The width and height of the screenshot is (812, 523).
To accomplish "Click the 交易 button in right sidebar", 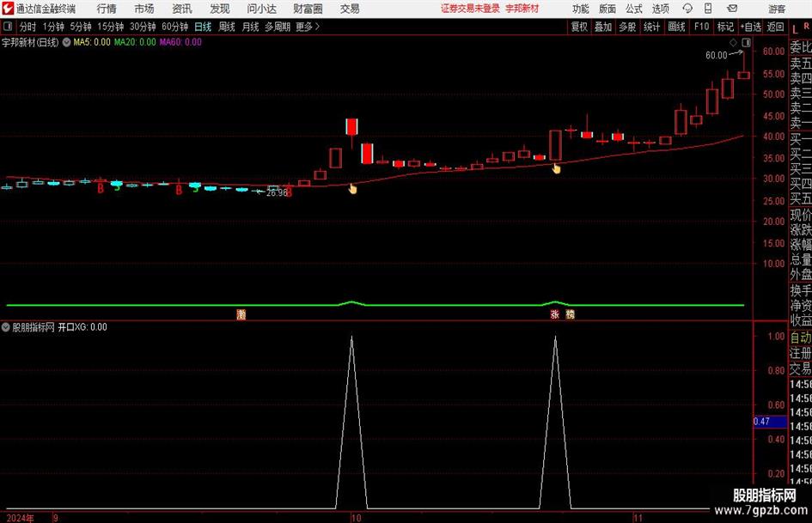I will [801, 368].
